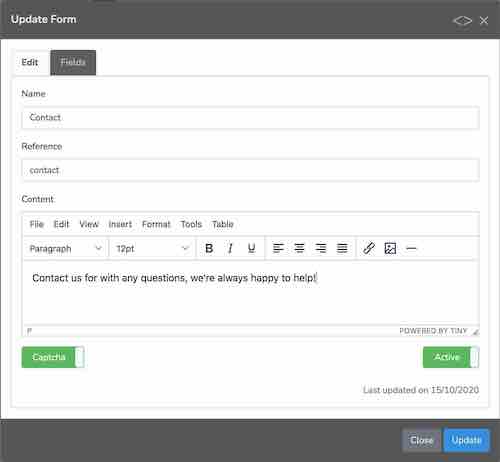
Task: Toggle the Active switch
Action: coord(451,357)
